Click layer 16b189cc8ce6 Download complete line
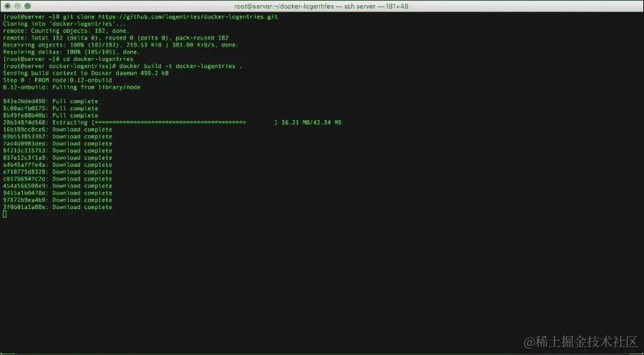Viewport: 644px width, 355px height. (57, 130)
